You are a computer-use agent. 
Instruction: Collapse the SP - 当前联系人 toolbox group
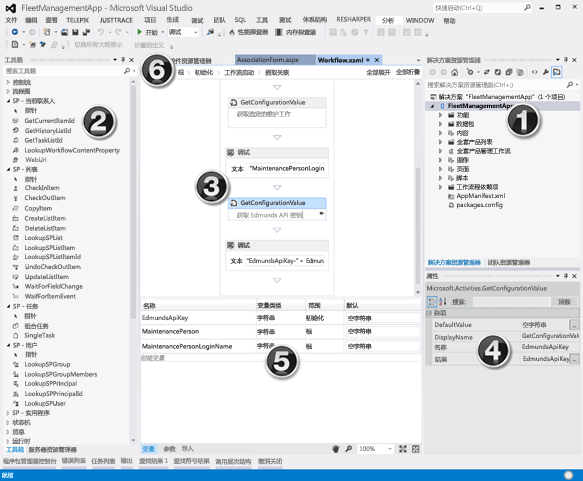coord(8,101)
